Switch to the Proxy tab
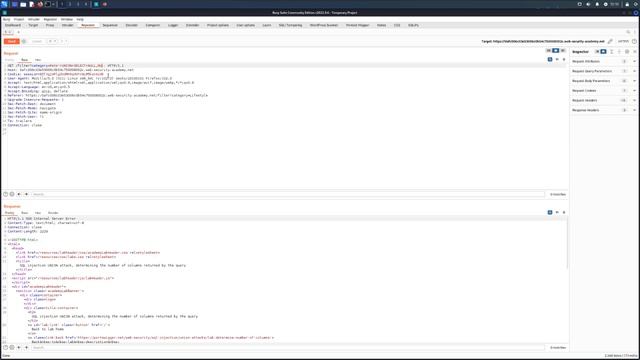Viewport: 640px width, 360px height. (50, 25)
